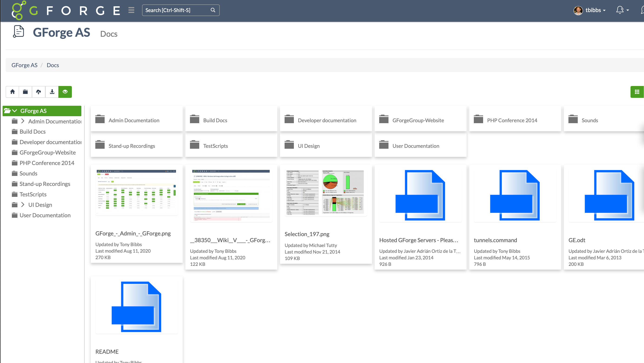The image size is (644, 363).
Task: Select the Sounds folder in the sidebar
Action: [x=28, y=173]
